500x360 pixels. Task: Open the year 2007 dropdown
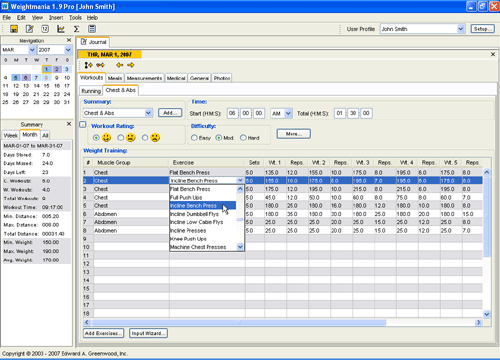[68, 50]
